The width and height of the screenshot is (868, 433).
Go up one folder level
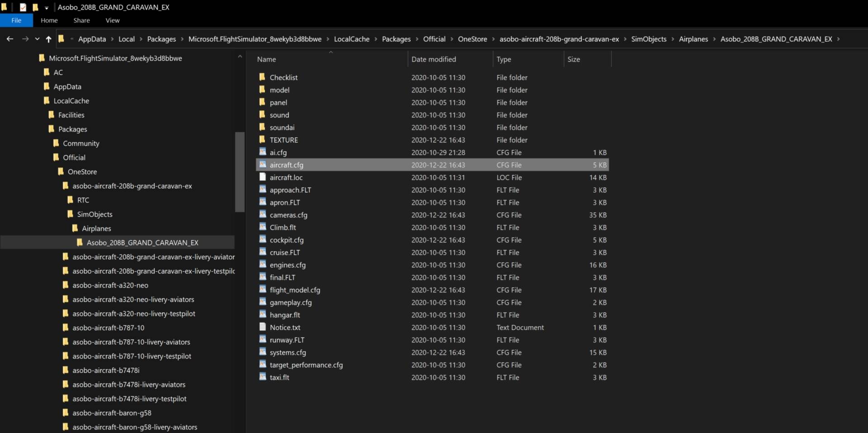click(48, 39)
